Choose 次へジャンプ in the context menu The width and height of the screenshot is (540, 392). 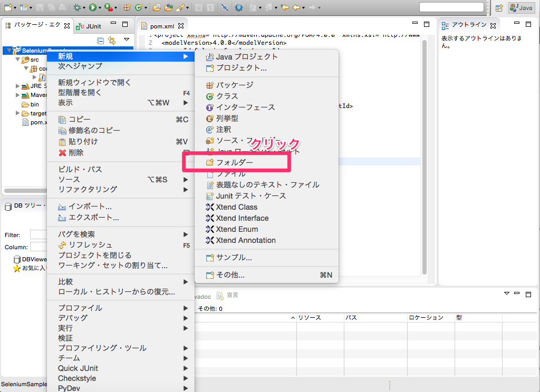tap(121, 66)
